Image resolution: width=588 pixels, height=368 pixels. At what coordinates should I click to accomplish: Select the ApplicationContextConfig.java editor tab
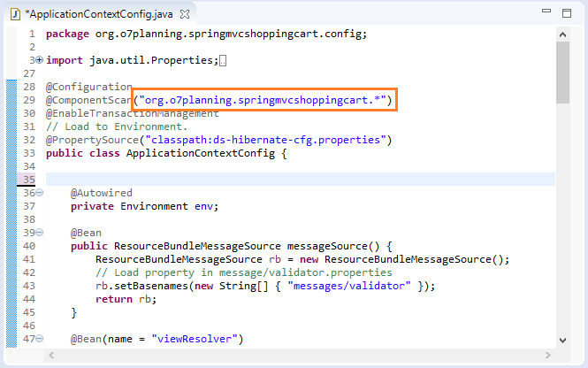coord(99,14)
